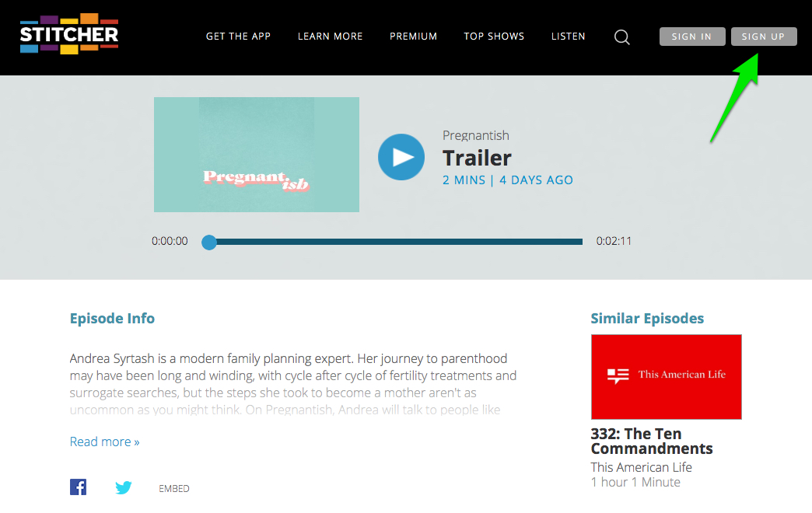Viewport: 812px width, 513px height.
Task: Click the Stitcher logo
Action: [69, 33]
